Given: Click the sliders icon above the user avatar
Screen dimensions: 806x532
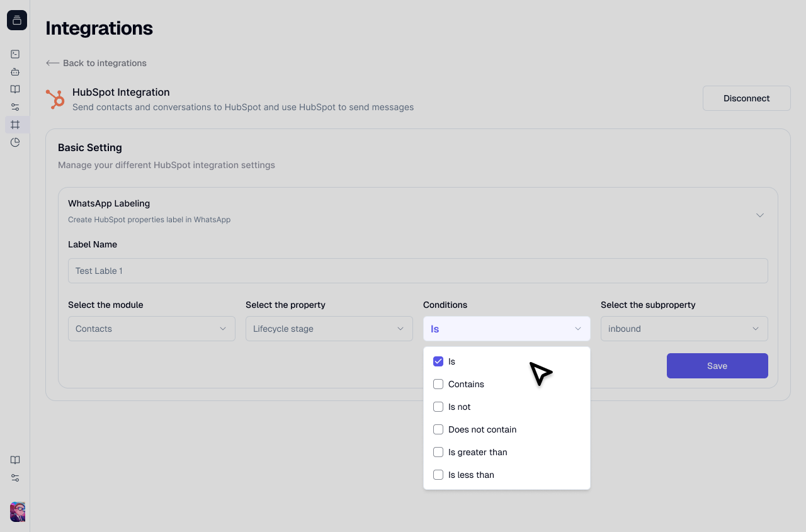Looking at the screenshot, I should pyautogui.click(x=15, y=478).
